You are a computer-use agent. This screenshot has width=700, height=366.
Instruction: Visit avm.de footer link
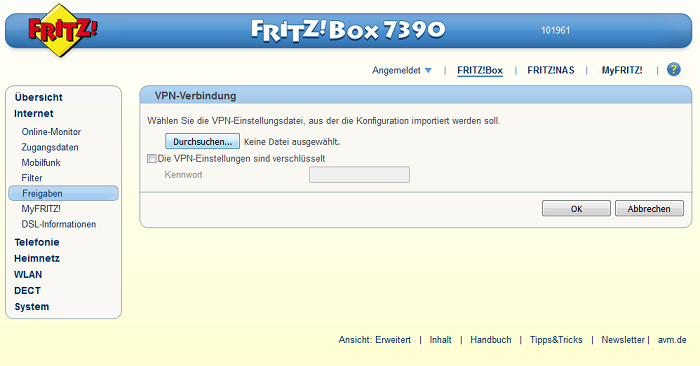tap(672, 340)
